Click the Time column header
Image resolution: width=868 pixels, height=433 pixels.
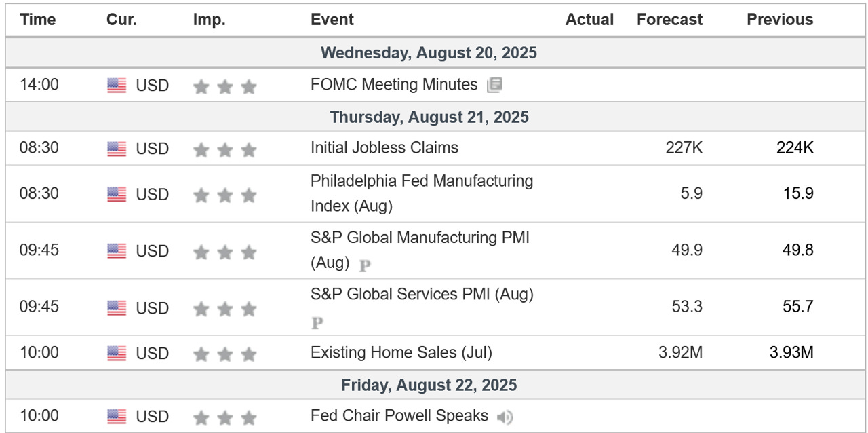[x=38, y=20]
